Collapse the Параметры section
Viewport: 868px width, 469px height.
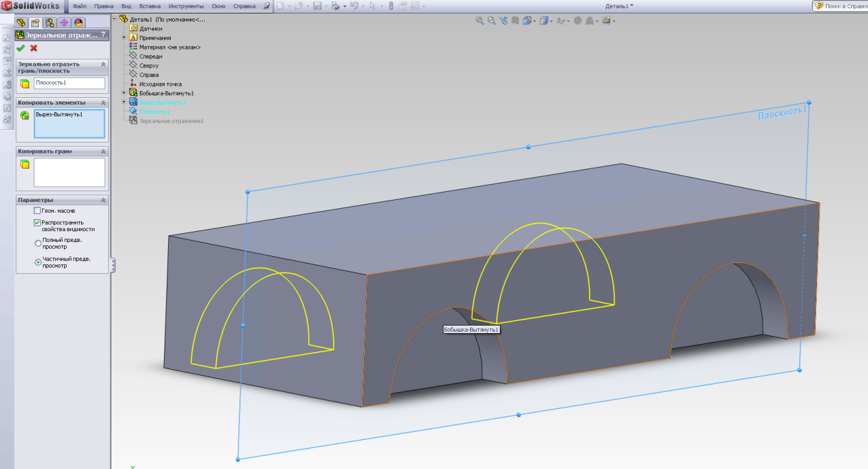click(x=103, y=201)
